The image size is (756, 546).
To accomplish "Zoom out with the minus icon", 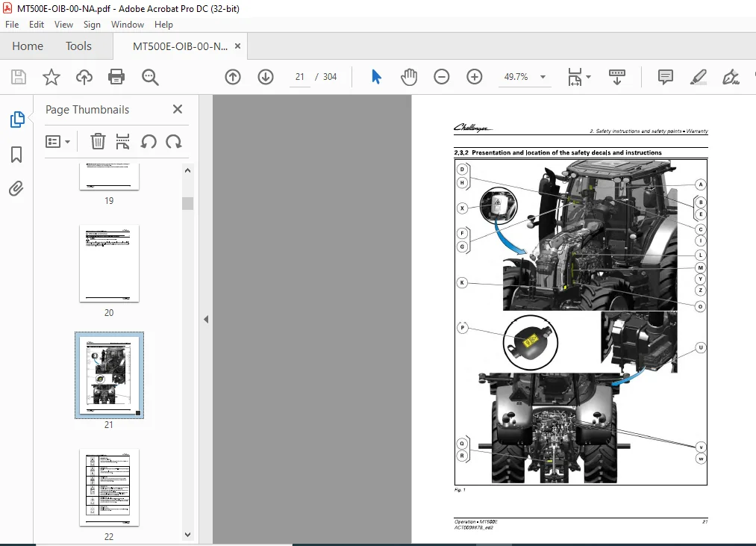I will pyautogui.click(x=442, y=77).
